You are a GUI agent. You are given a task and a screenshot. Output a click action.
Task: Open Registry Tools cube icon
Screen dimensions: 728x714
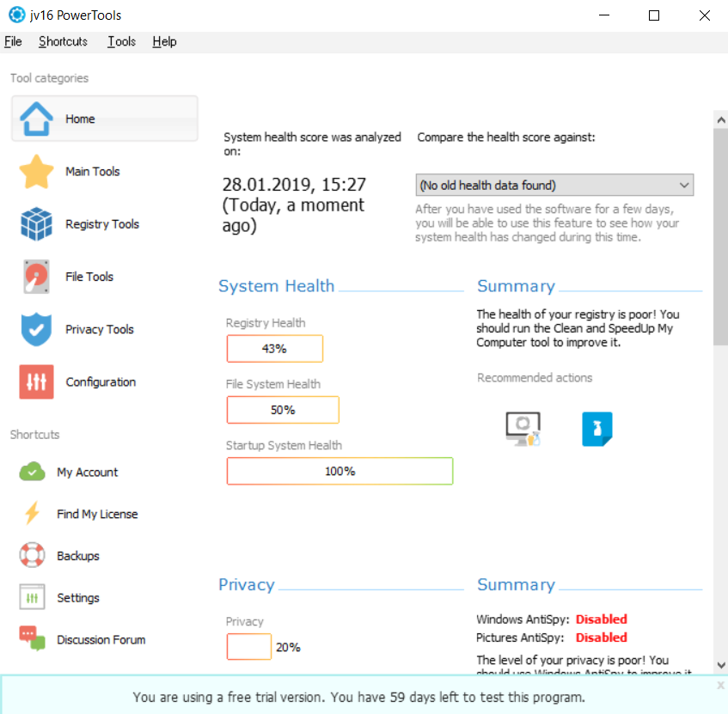point(36,224)
